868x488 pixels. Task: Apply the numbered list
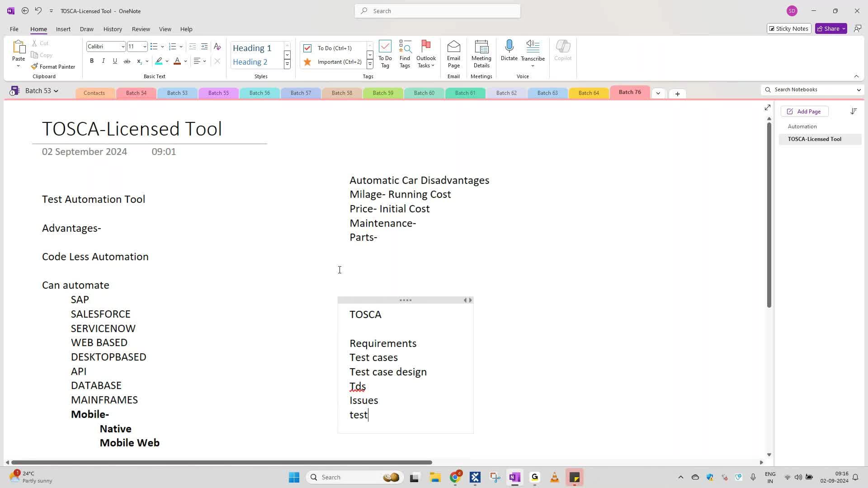tap(172, 47)
